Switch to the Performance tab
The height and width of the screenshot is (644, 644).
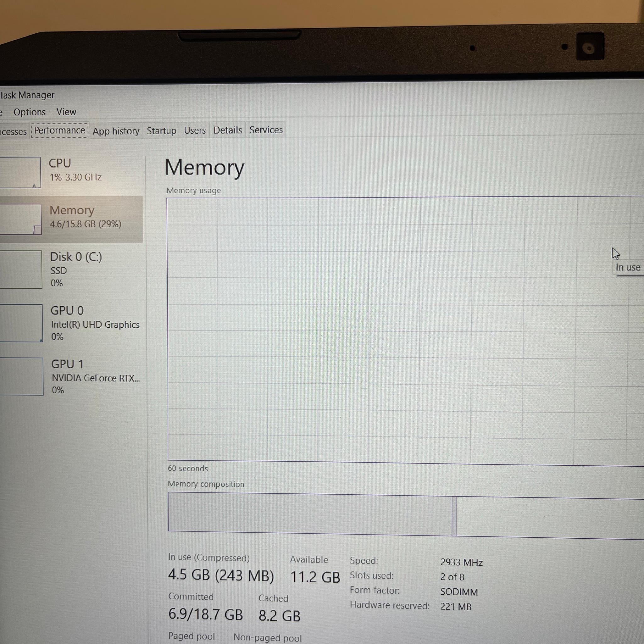[60, 130]
